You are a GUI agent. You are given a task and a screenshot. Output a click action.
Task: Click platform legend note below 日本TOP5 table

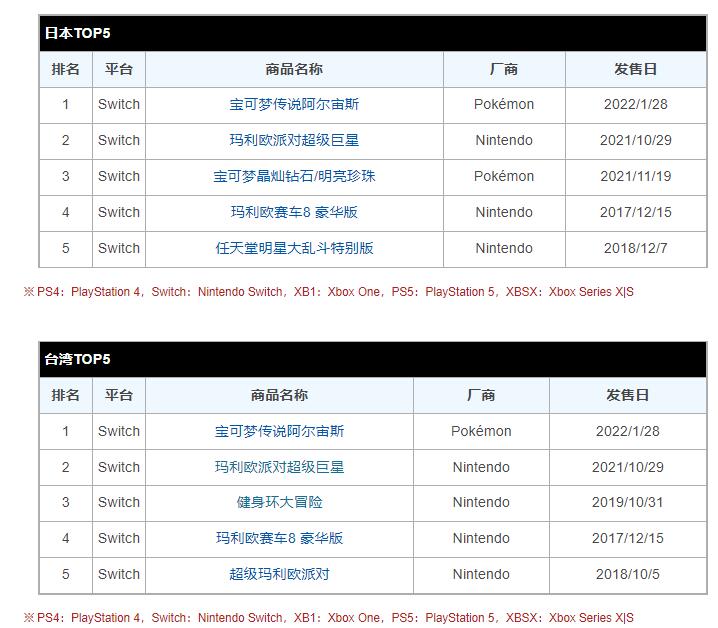point(329,292)
